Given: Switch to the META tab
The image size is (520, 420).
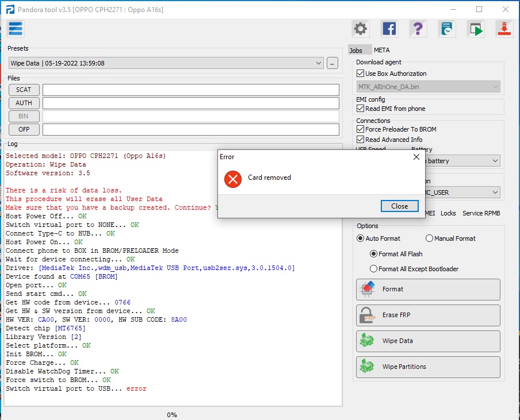Looking at the screenshot, I should (382, 50).
